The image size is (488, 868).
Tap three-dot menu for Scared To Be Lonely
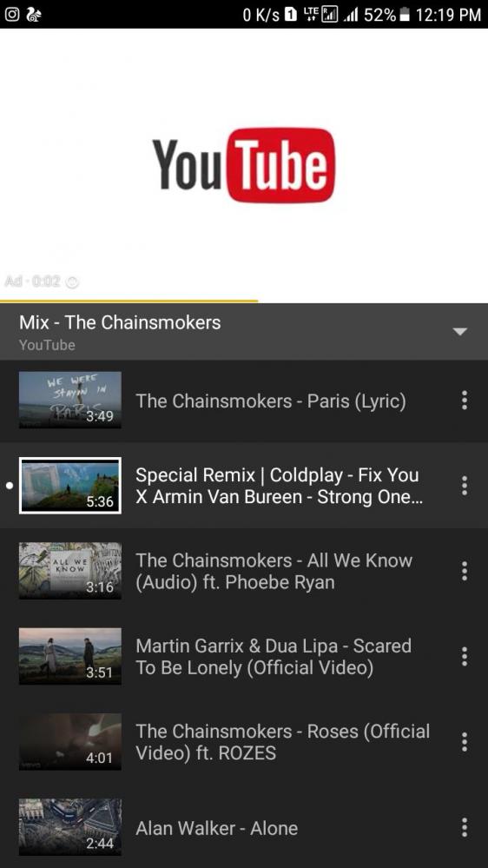[465, 656]
